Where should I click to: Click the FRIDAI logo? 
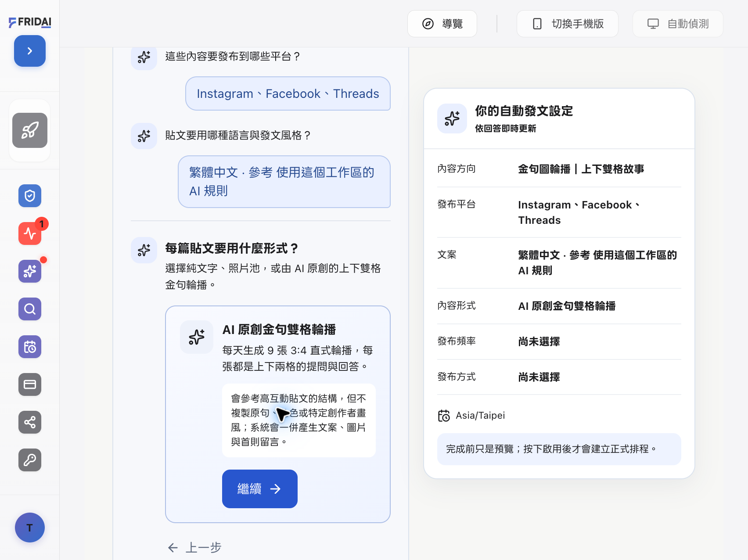30,22
